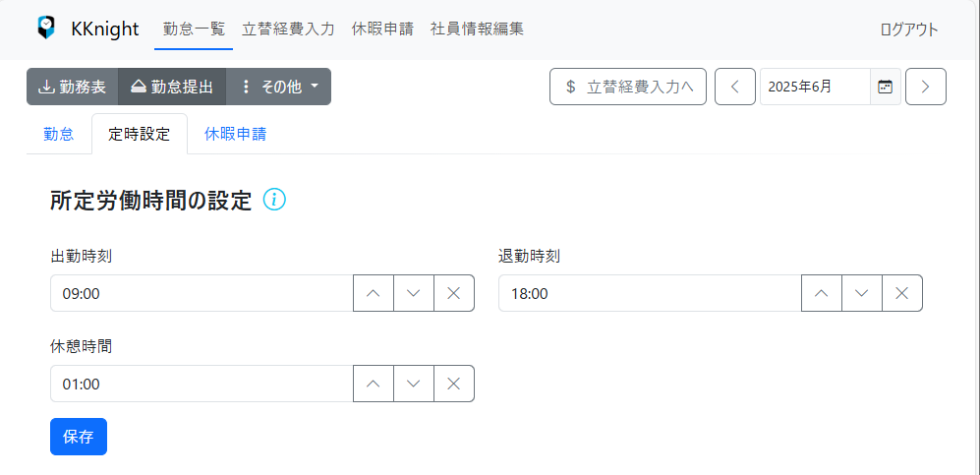Image resolution: width=980 pixels, height=475 pixels.
Task: Click the 出勤時刻 time input field
Action: pyautogui.click(x=202, y=293)
